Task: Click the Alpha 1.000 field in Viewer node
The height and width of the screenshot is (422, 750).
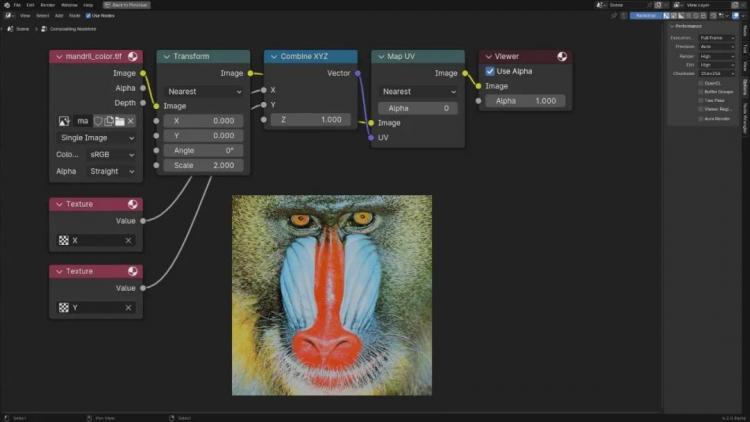Action: click(525, 100)
